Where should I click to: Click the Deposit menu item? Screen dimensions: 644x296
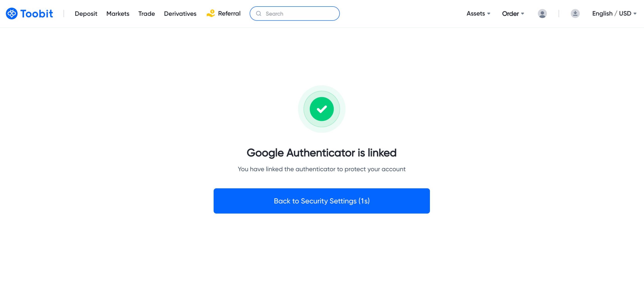(86, 14)
